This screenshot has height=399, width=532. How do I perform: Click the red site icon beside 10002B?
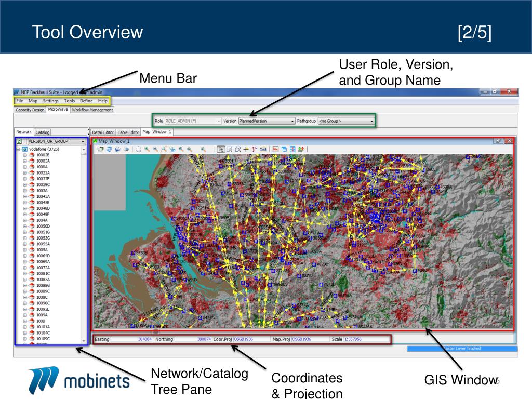32,155
